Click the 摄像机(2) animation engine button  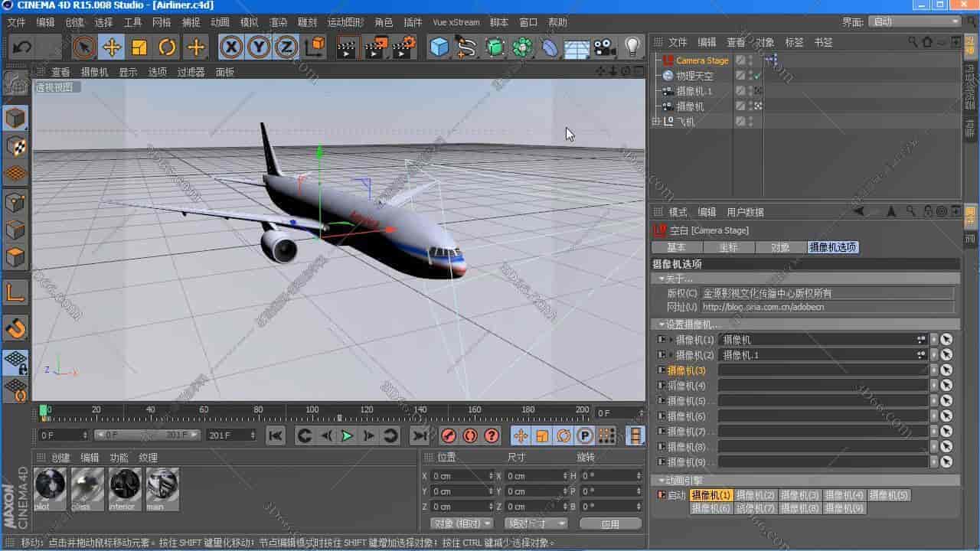[x=756, y=495]
